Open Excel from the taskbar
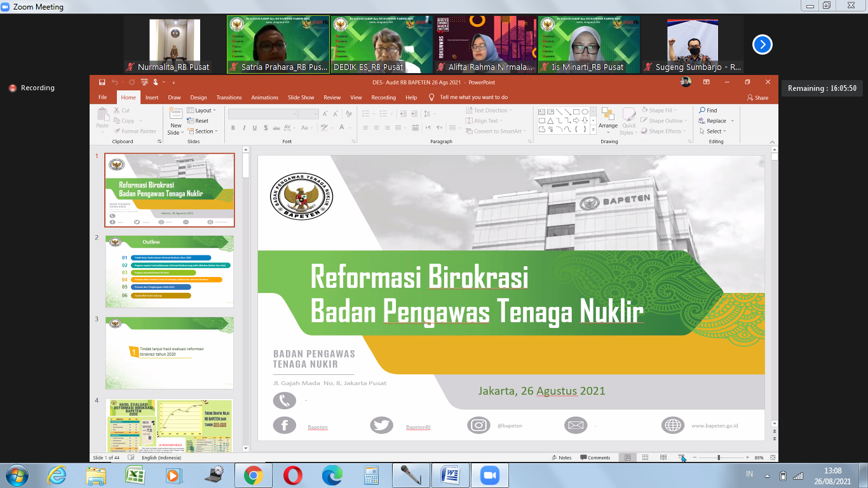Screen dimensions: 868x488 tap(135, 475)
